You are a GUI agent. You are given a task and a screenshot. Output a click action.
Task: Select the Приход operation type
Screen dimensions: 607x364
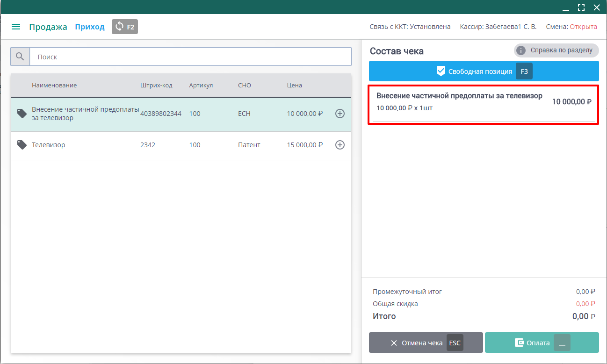point(90,27)
